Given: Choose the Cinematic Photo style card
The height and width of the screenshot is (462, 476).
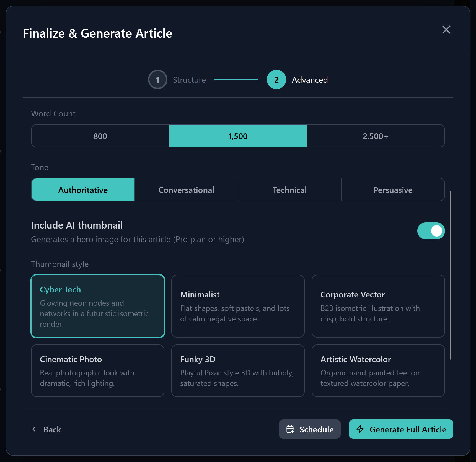Looking at the screenshot, I should (98, 371).
